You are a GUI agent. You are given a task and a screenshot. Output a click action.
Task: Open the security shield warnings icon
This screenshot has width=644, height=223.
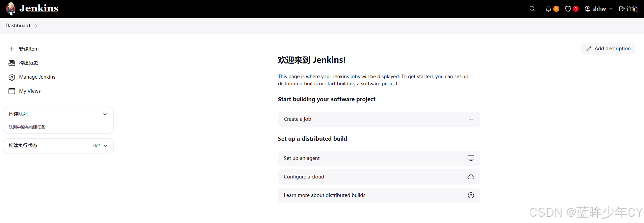click(568, 9)
